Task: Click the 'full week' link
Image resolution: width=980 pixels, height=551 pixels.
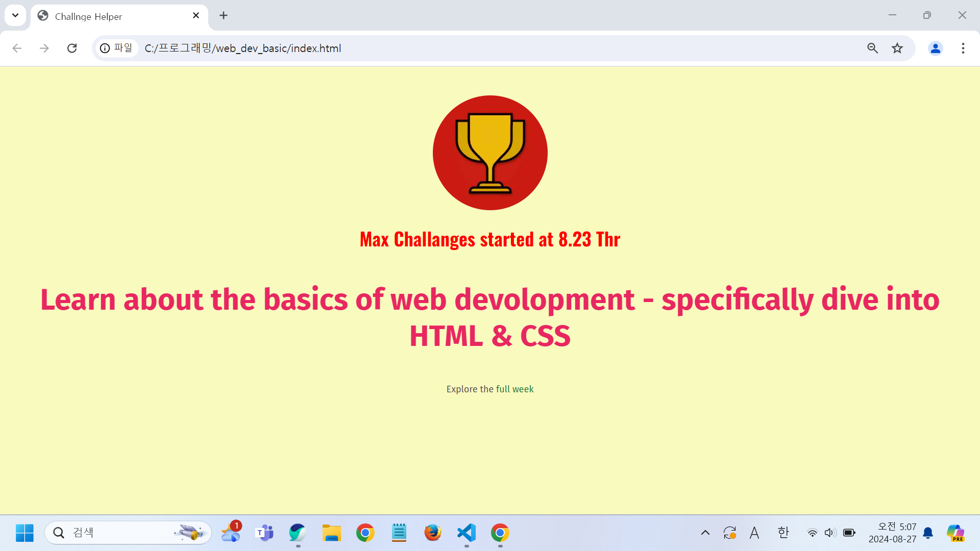Action: (514, 389)
